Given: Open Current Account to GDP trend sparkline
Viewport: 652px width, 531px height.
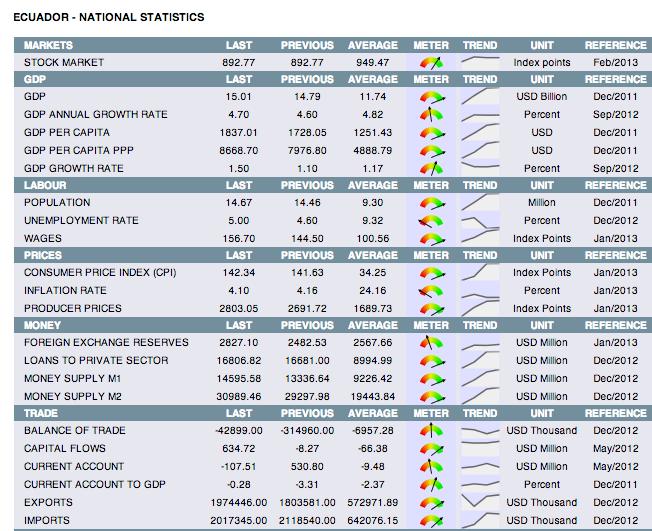Looking at the screenshot, I should point(480,484).
